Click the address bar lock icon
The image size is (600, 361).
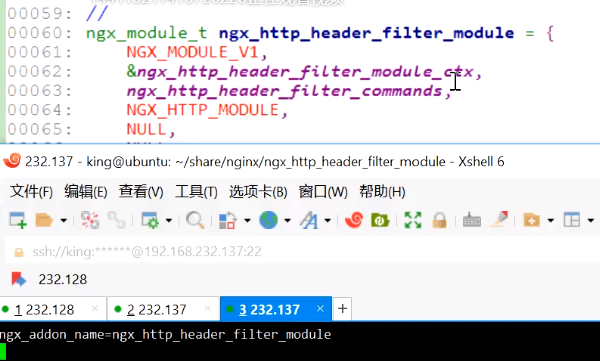[x=18, y=252]
